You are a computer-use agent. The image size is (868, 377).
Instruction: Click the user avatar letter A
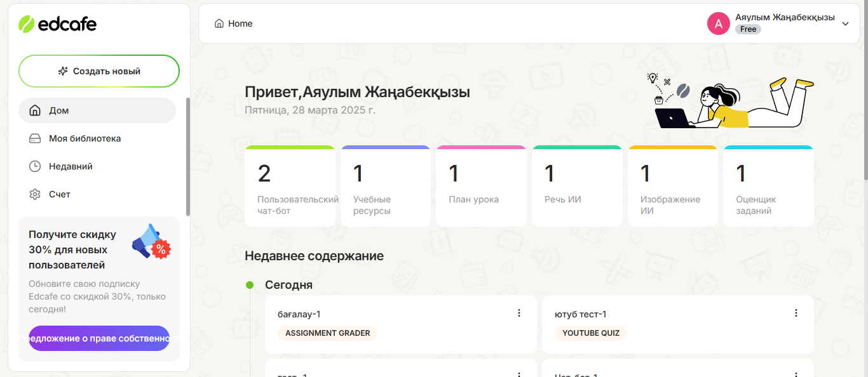coord(719,23)
